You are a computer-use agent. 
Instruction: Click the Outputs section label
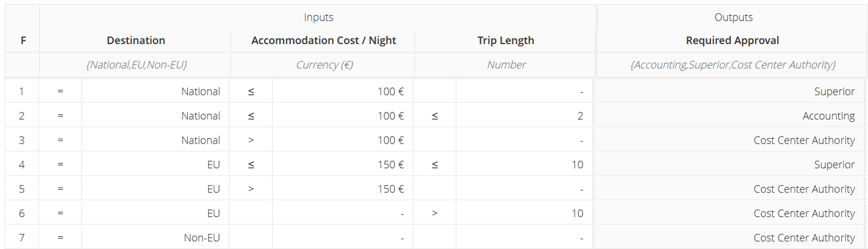(x=733, y=17)
